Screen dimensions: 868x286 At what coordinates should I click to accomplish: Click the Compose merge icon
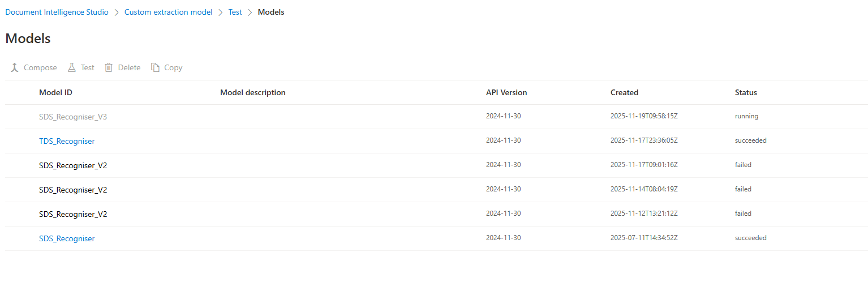pyautogui.click(x=15, y=67)
